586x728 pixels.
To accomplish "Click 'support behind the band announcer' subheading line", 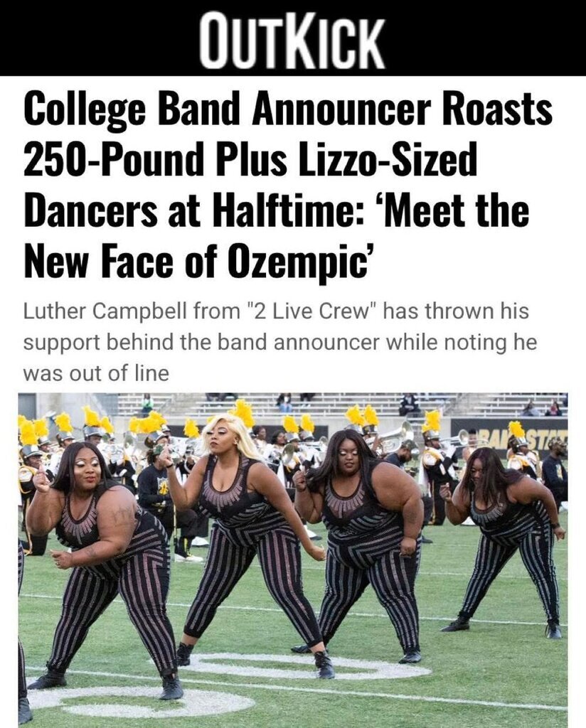I will point(204,342).
